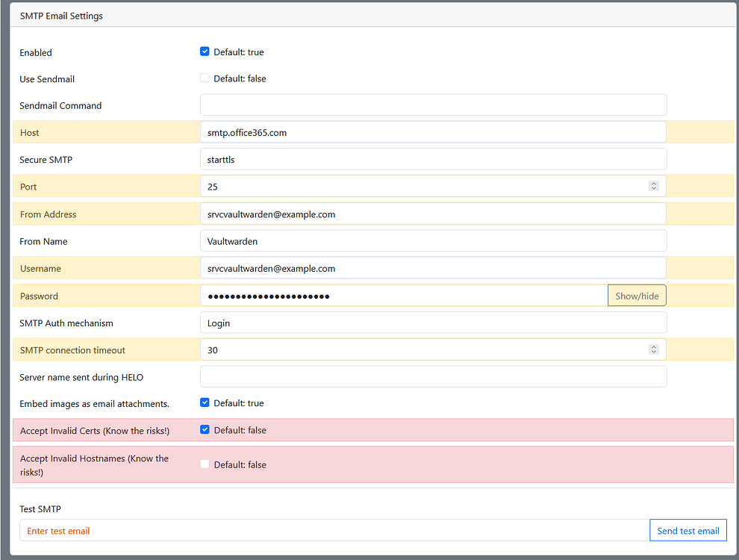Adjust SMTP connection timeout using its spinner arrows
The height and width of the screenshot is (560, 739).
pyautogui.click(x=653, y=349)
